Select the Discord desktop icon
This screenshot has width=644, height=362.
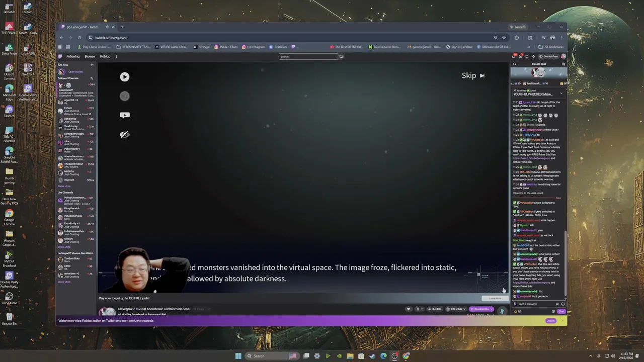[x=9, y=112]
